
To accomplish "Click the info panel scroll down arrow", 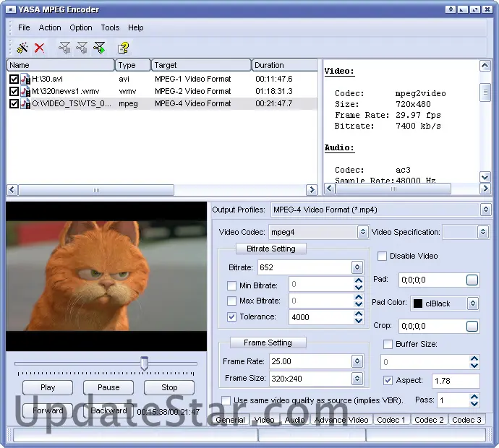I will 485,177.
